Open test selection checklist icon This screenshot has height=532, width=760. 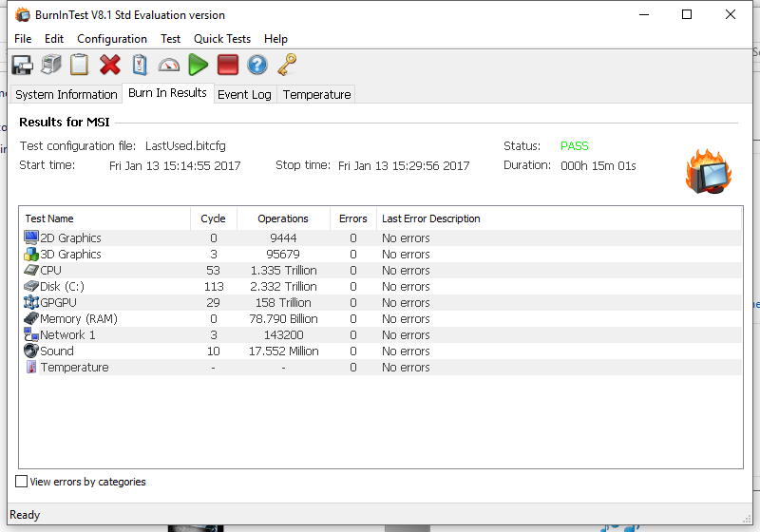140,65
